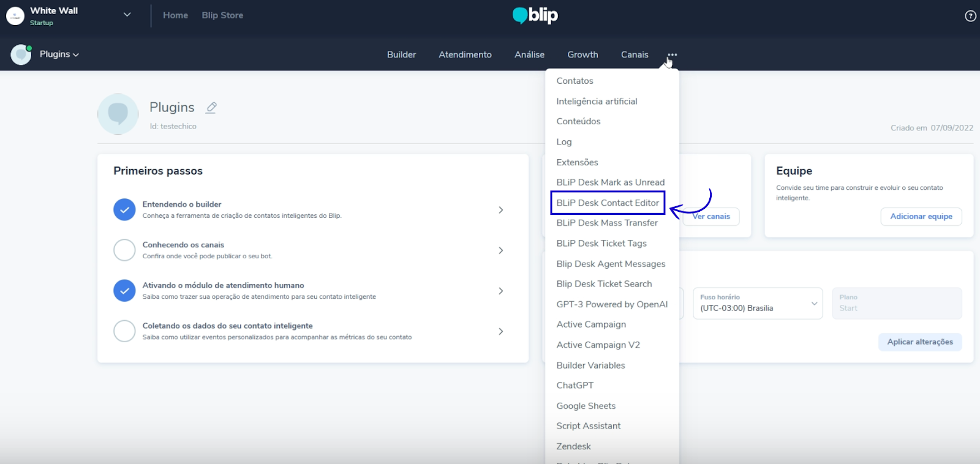Open Google Sheets extension
The height and width of the screenshot is (464, 980).
pyautogui.click(x=586, y=406)
